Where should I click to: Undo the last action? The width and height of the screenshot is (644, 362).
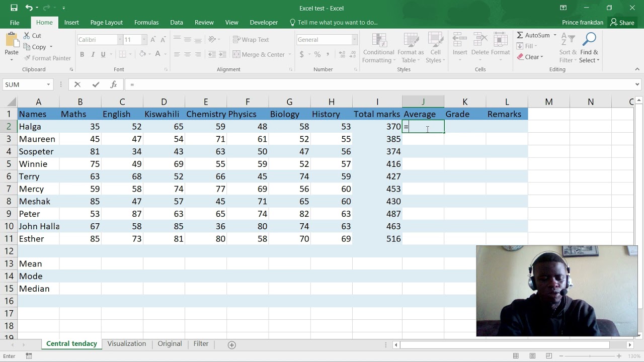coord(29,8)
